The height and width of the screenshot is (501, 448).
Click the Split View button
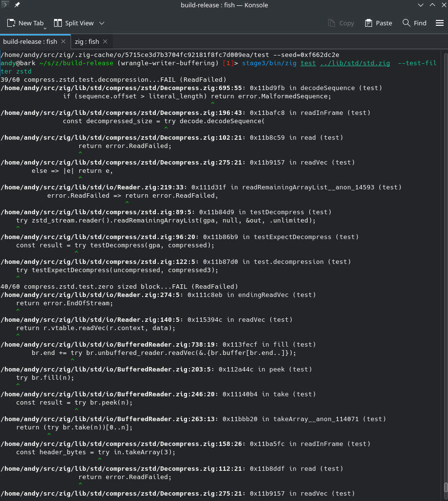click(74, 23)
